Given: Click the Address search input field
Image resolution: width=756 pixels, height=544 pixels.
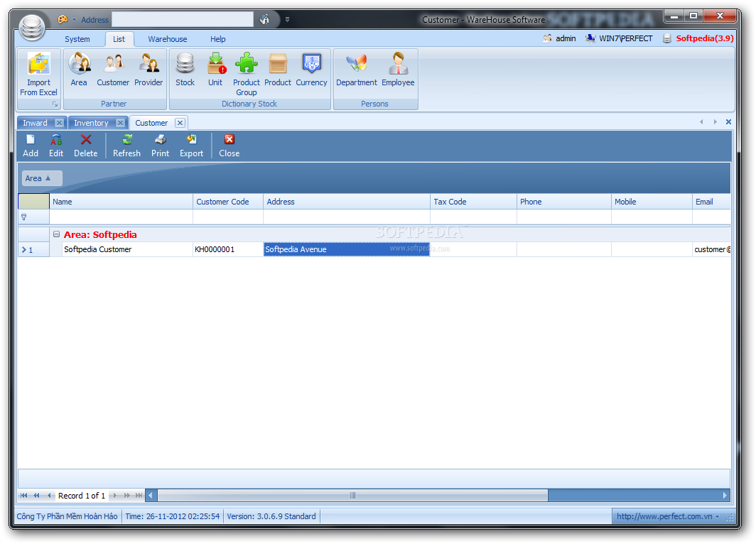Looking at the screenshot, I should click(183, 20).
